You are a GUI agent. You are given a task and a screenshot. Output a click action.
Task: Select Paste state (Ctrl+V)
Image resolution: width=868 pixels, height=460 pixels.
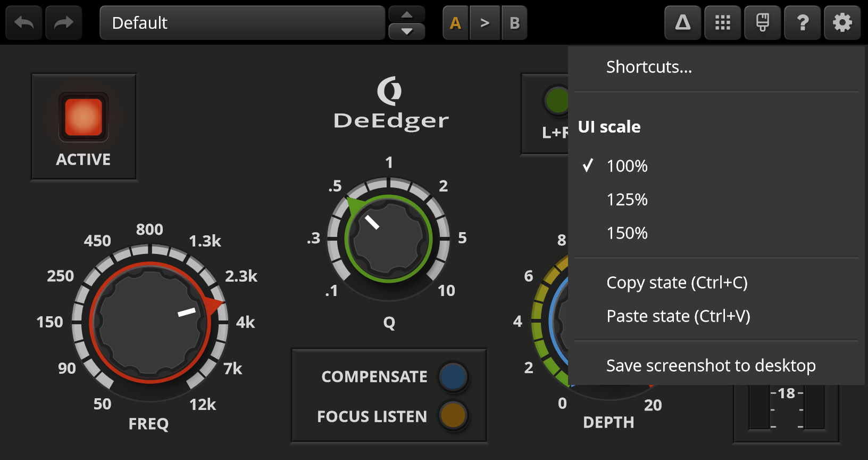coord(716,316)
